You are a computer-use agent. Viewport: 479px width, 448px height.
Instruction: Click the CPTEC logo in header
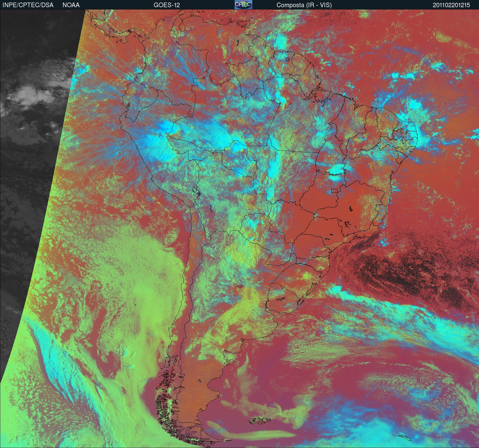[243, 5]
